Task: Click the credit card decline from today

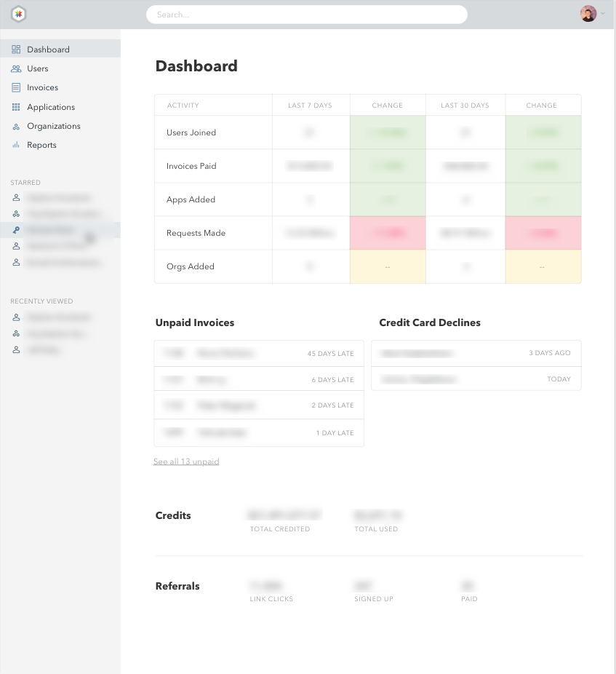Action: (476, 378)
